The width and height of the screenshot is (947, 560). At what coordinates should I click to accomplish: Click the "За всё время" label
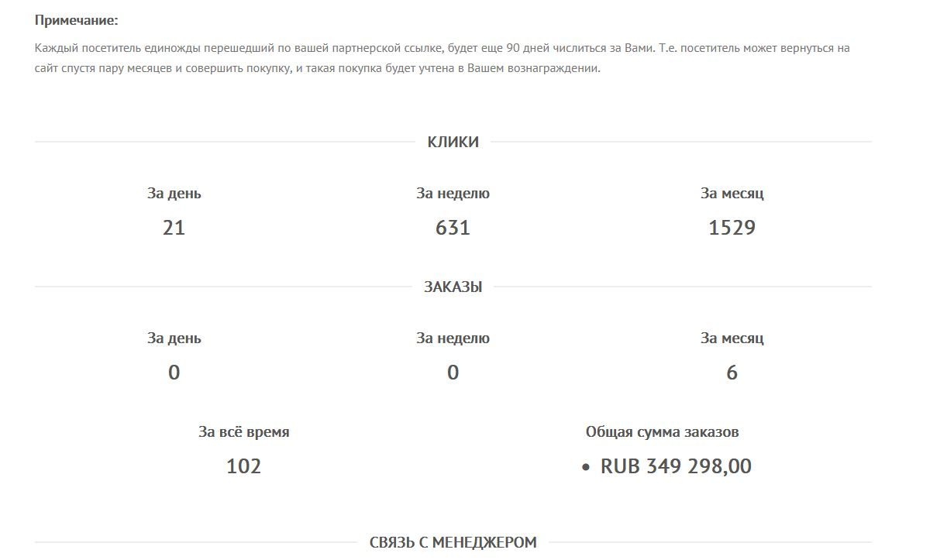tap(243, 432)
